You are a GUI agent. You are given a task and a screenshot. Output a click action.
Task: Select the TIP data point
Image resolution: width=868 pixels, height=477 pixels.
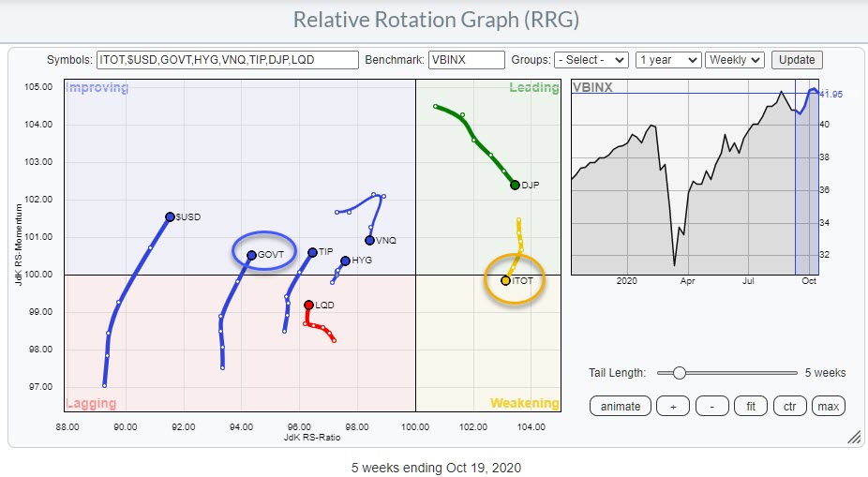pyautogui.click(x=312, y=252)
